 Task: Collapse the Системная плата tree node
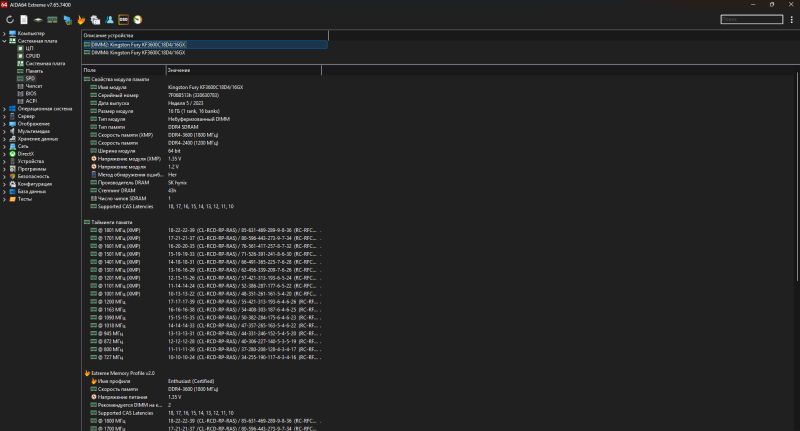(4, 41)
